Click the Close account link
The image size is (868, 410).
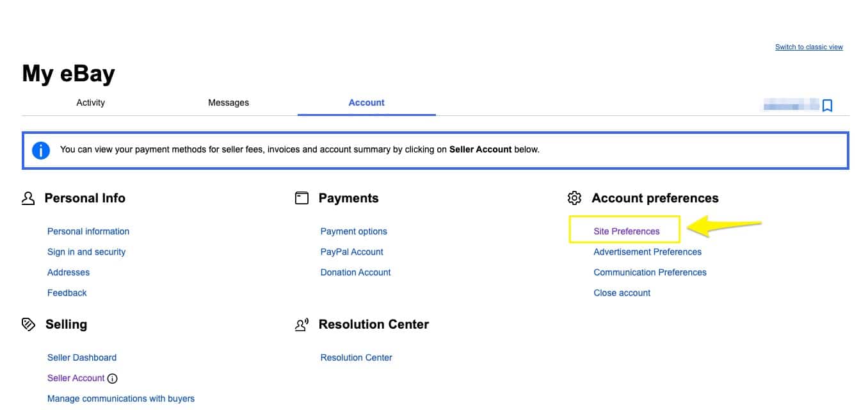click(x=622, y=293)
